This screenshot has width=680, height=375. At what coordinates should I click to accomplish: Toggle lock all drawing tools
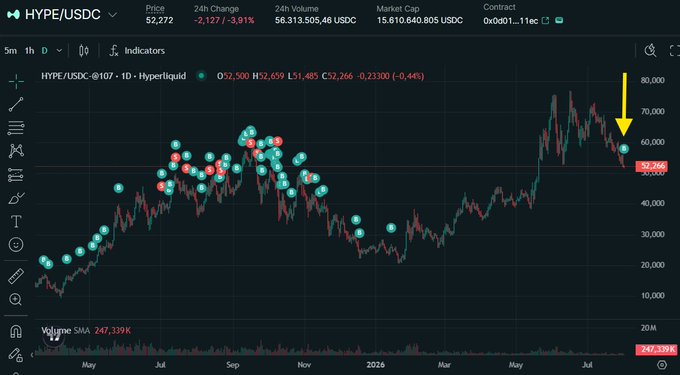(x=16, y=355)
